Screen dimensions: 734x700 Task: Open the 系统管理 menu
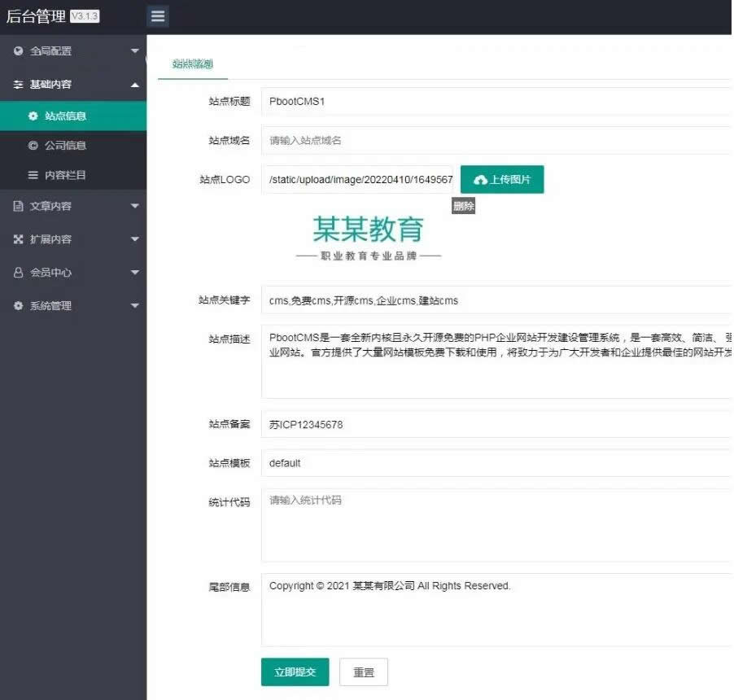pyautogui.click(x=73, y=306)
